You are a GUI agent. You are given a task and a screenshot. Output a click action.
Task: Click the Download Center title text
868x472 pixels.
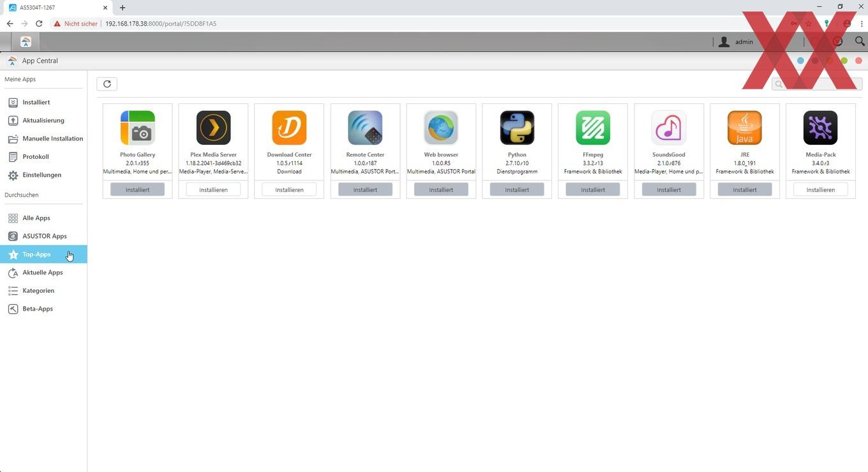point(289,155)
